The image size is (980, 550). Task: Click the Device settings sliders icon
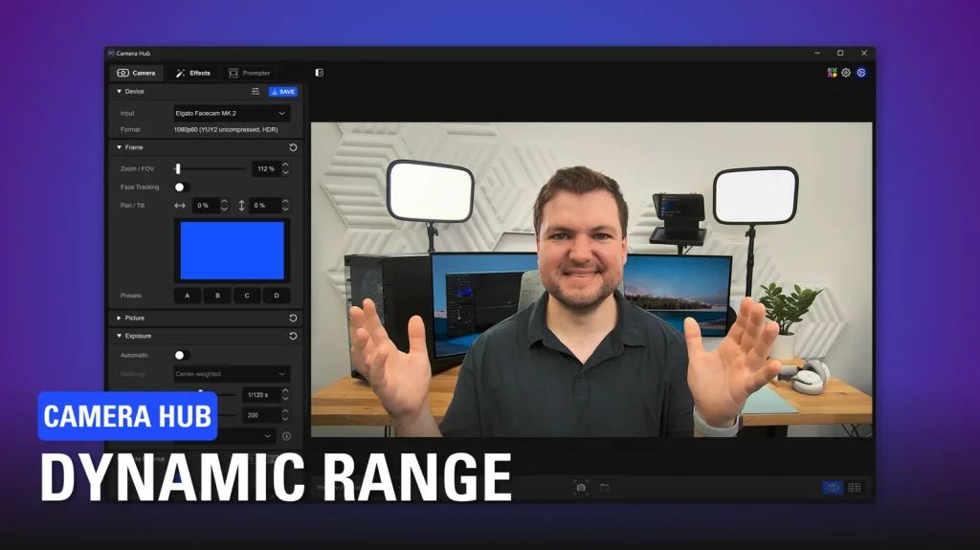point(256,92)
